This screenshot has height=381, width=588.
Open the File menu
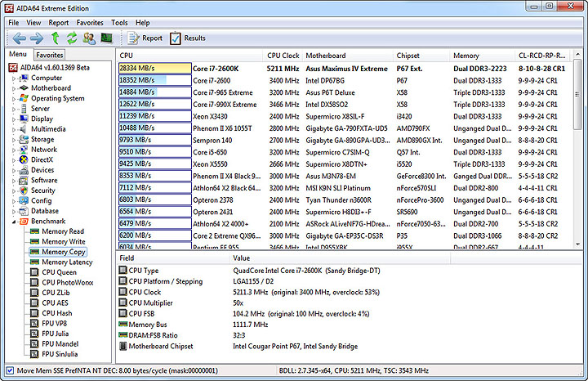pyautogui.click(x=14, y=23)
